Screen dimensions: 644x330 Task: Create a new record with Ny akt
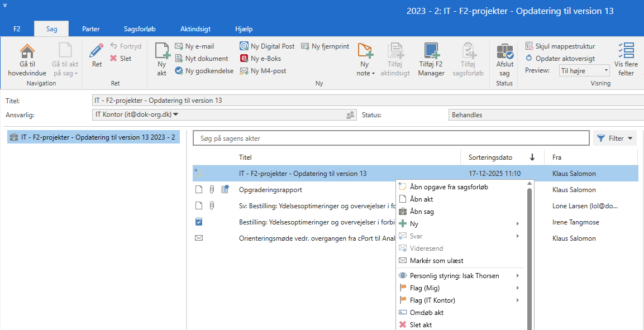[162, 60]
